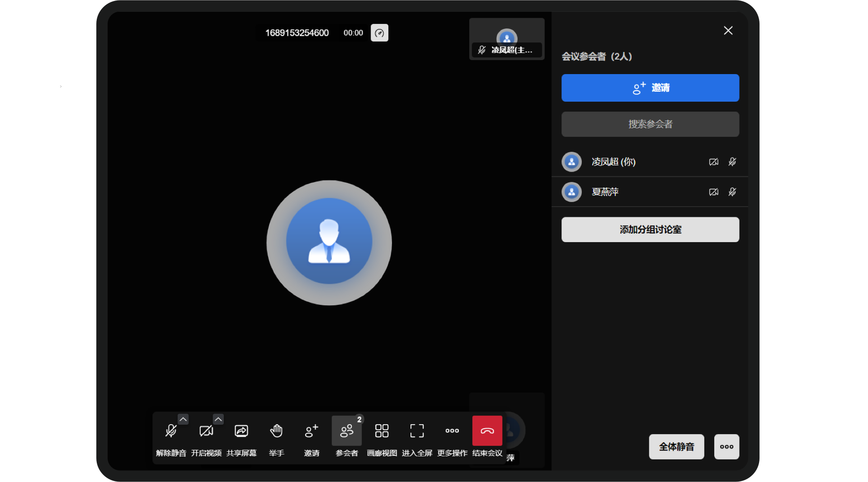Toggle participants panel via 参会者

347,436
